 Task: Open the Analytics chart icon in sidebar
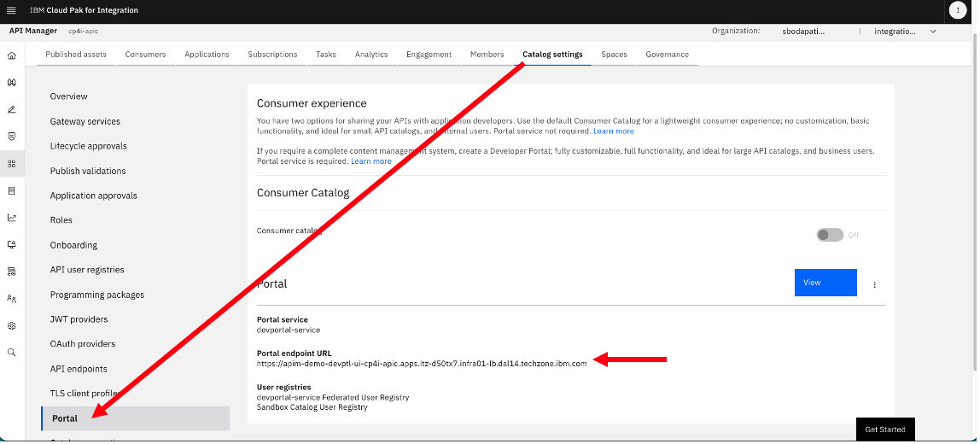click(x=11, y=218)
